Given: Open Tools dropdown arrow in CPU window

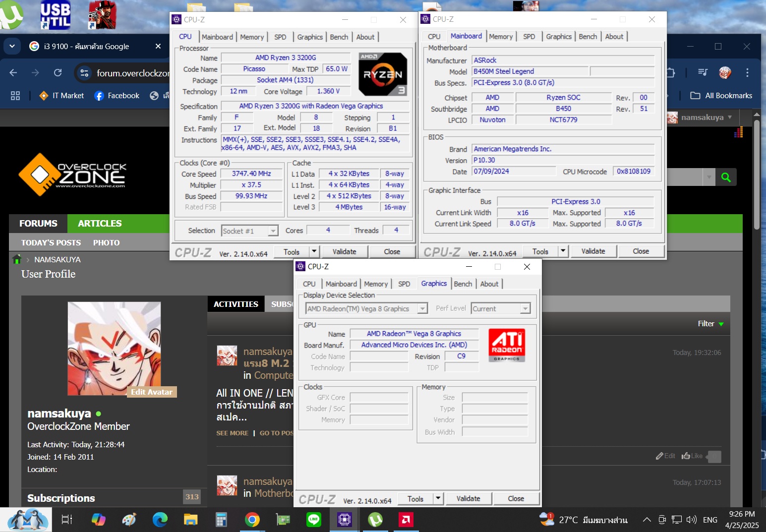Looking at the screenshot, I should click(x=314, y=251).
